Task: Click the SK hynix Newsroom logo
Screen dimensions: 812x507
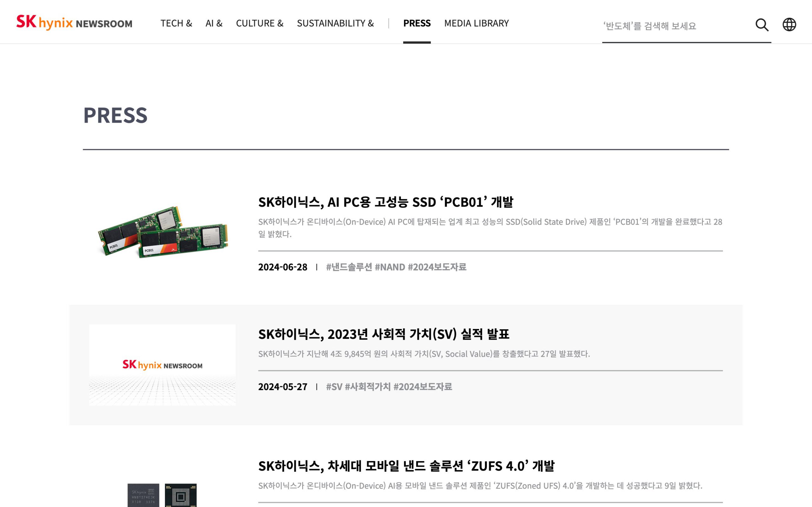Action: coord(74,23)
